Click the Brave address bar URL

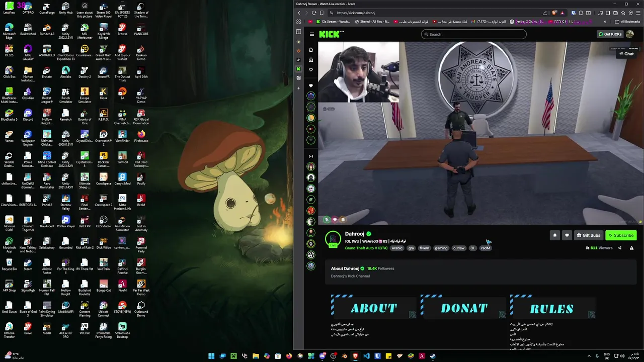coord(356,13)
